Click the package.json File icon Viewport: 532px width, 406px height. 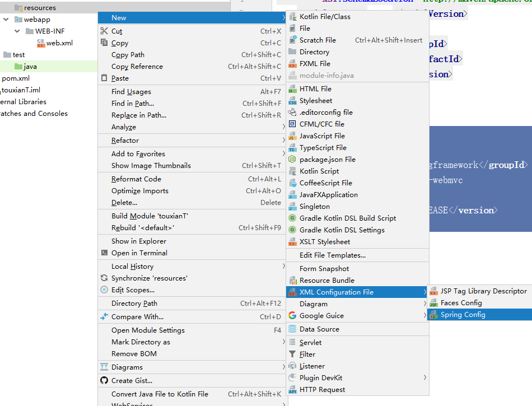click(x=292, y=160)
